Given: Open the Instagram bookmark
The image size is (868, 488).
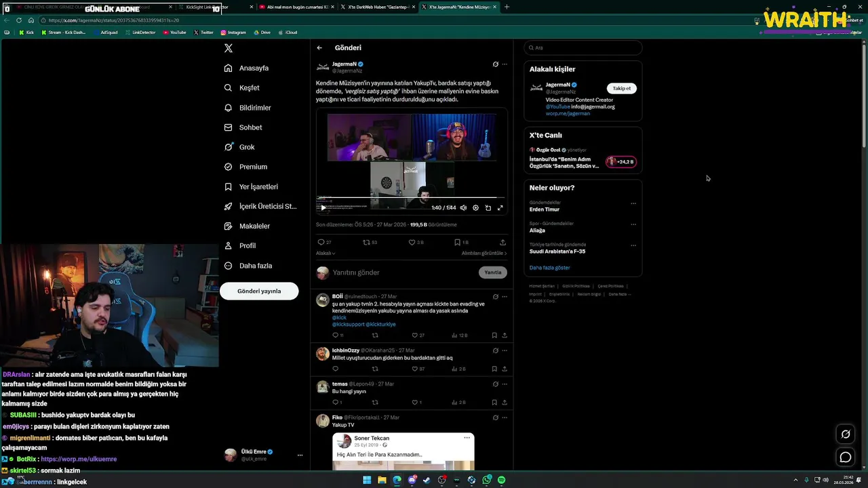Looking at the screenshot, I should click(233, 32).
